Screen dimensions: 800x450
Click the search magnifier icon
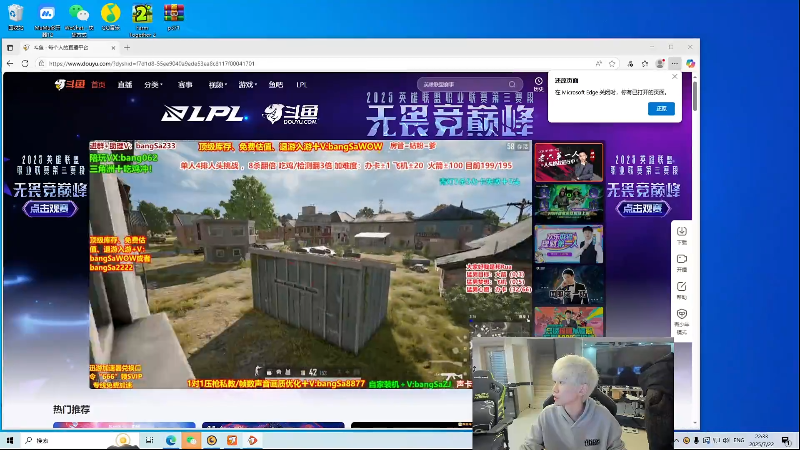512,84
